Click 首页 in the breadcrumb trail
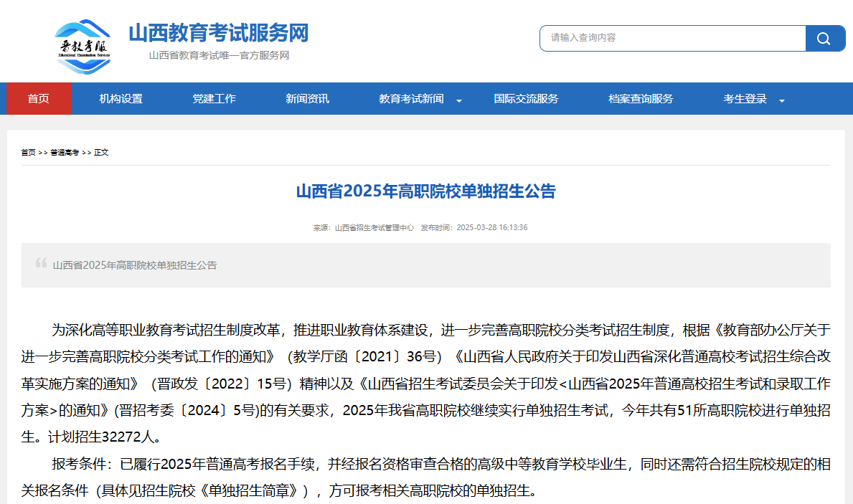853x504 pixels. coord(28,153)
